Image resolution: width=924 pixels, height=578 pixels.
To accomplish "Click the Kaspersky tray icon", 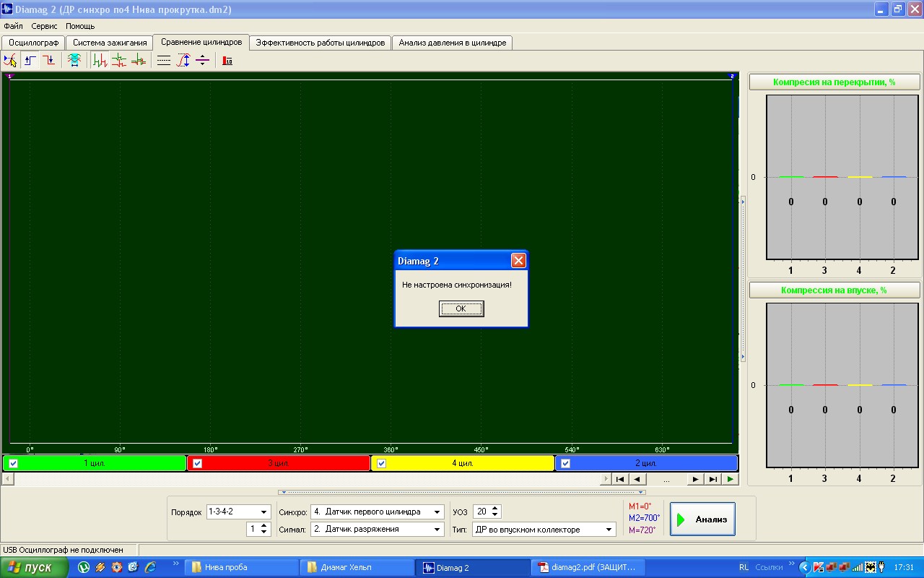I will tap(818, 567).
